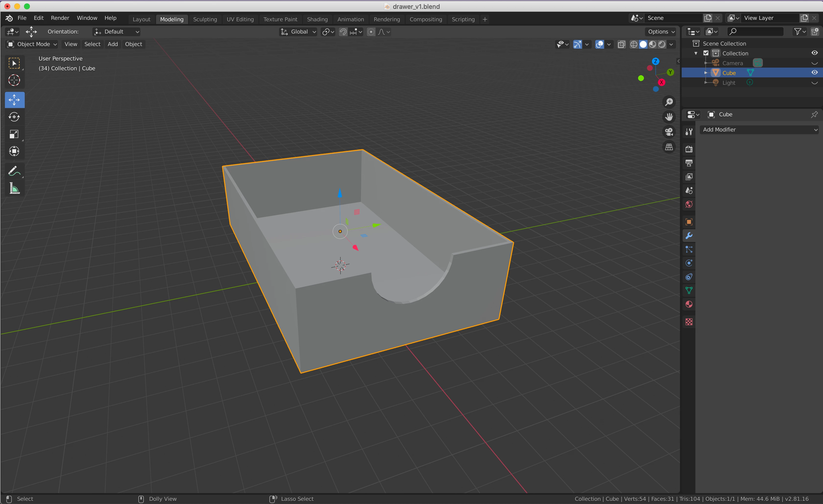Open Material properties tab icon
Image resolution: width=823 pixels, height=504 pixels.
pos(689,304)
